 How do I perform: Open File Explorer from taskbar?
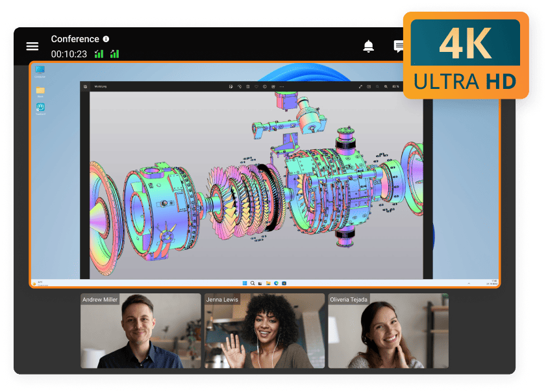pos(268,283)
